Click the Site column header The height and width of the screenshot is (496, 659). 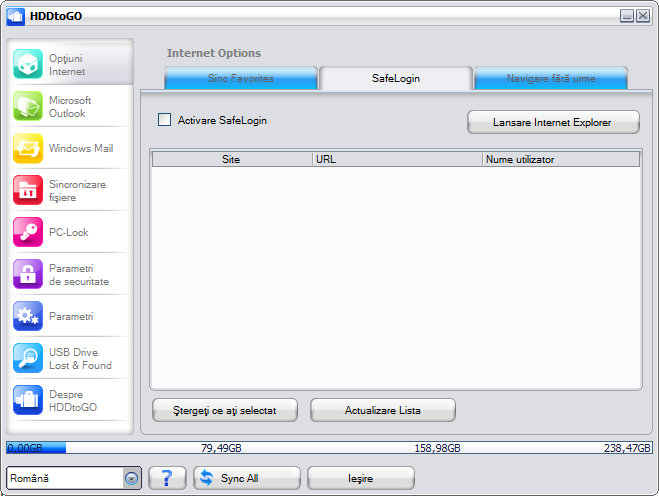232,159
